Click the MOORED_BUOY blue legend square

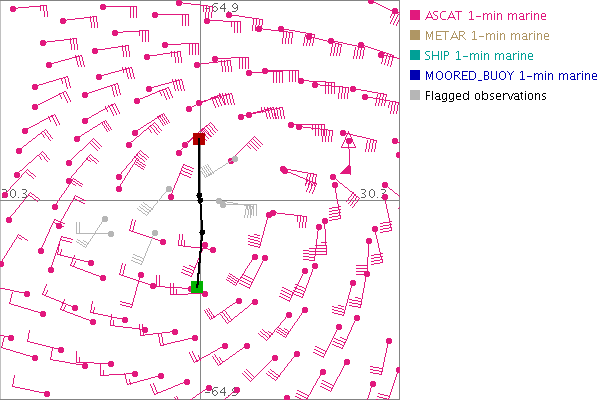pos(416,76)
